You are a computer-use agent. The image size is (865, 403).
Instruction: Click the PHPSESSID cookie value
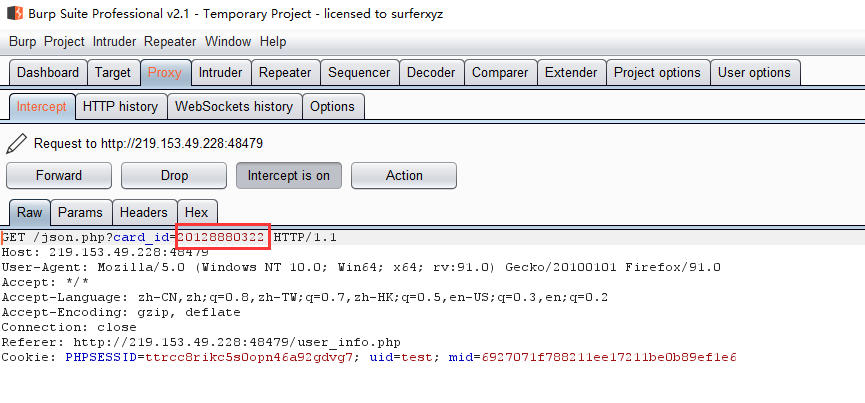coord(249,357)
